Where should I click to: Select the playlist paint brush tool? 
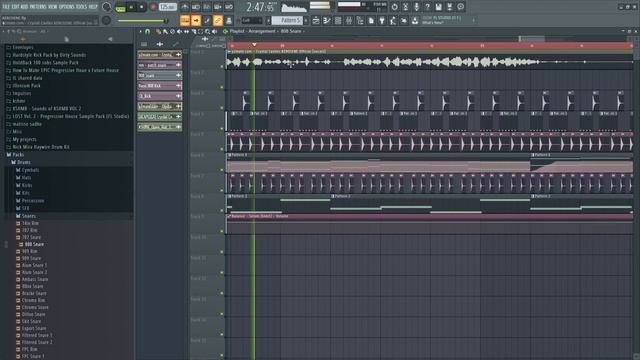click(165, 31)
